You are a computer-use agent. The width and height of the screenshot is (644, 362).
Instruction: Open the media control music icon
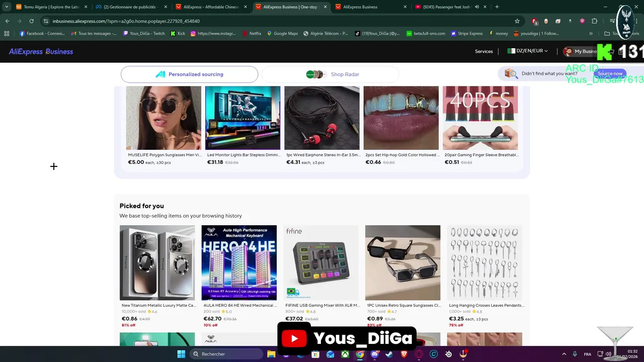[x=612, y=21]
